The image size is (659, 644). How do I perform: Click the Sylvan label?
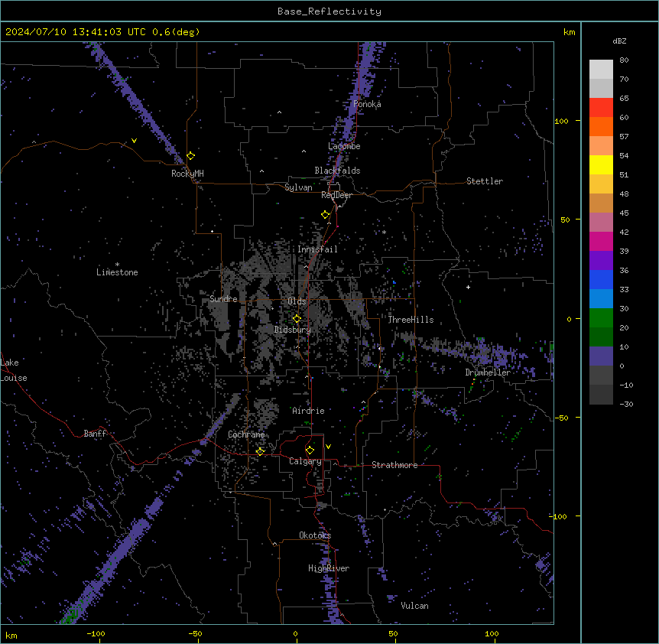click(298, 187)
